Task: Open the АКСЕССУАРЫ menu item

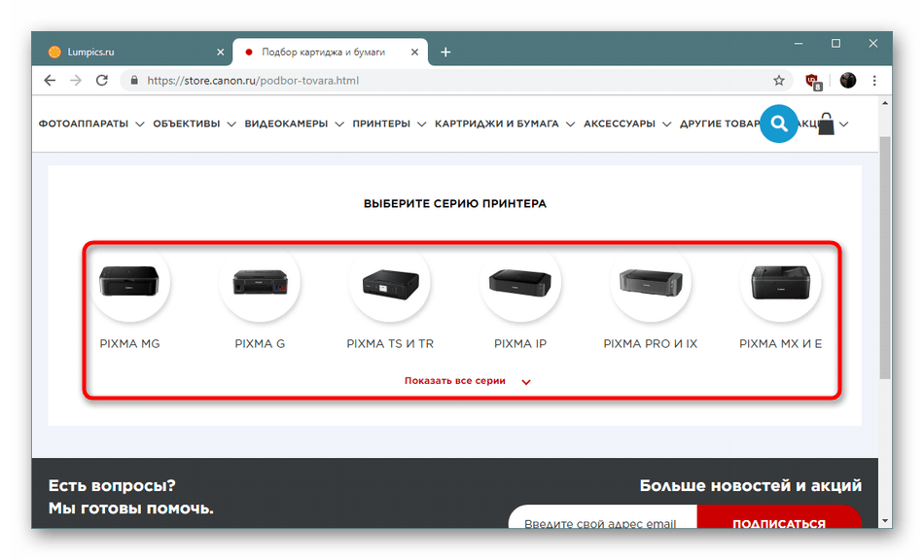Action: click(620, 123)
